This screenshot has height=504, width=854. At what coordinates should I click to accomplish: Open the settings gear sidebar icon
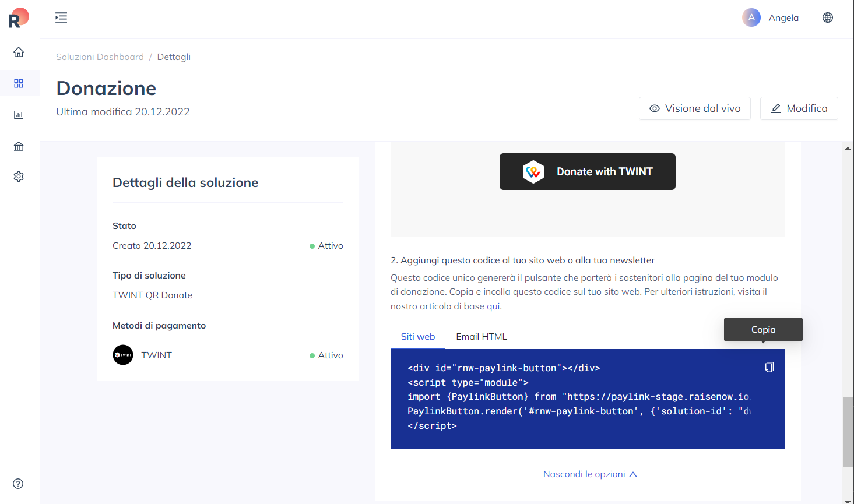pos(19,177)
